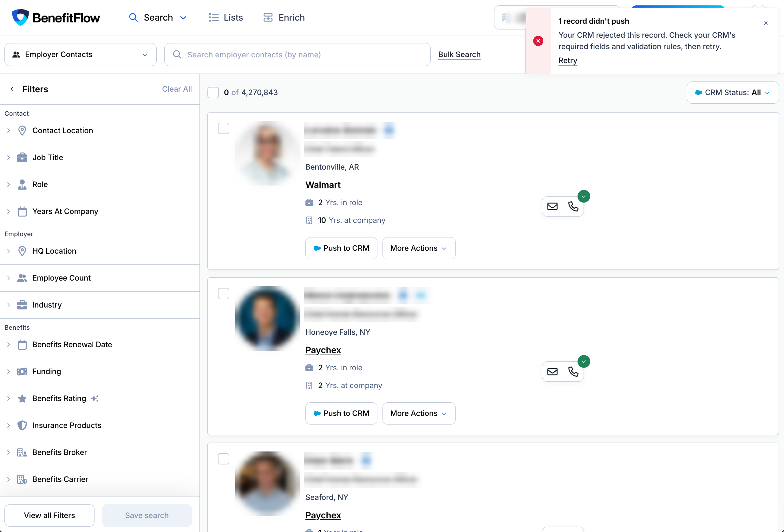
Task: Open the Bulk Search link
Action: [459, 55]
